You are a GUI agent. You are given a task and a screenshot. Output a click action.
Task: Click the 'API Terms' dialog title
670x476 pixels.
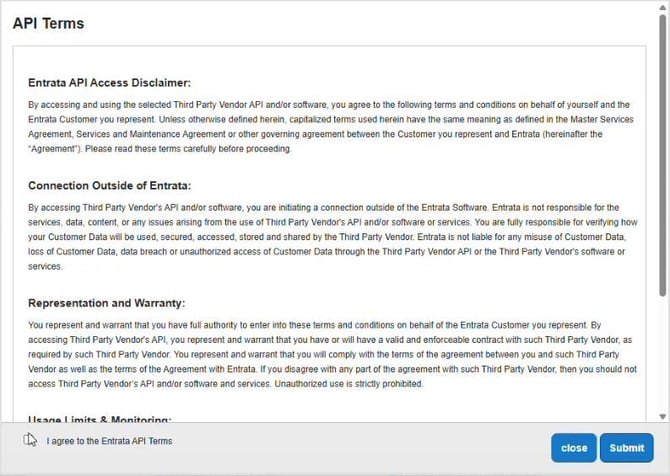click(48, 23)
